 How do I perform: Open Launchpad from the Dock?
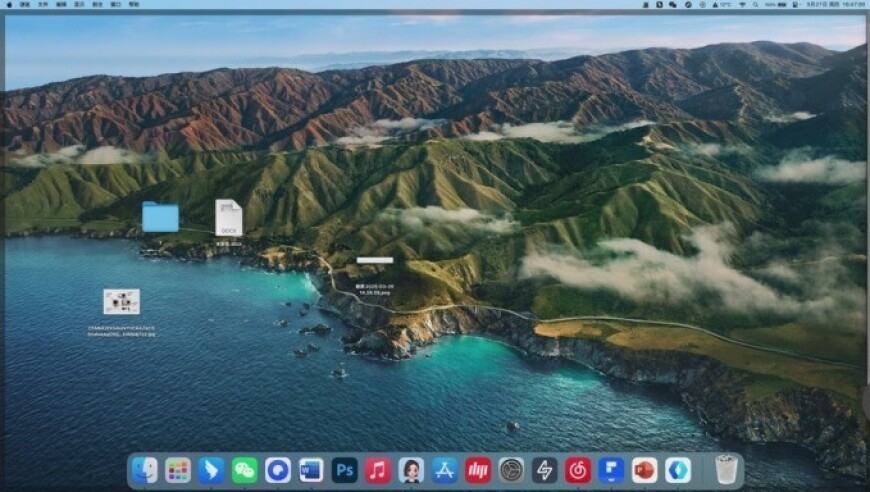click(178, 470)
